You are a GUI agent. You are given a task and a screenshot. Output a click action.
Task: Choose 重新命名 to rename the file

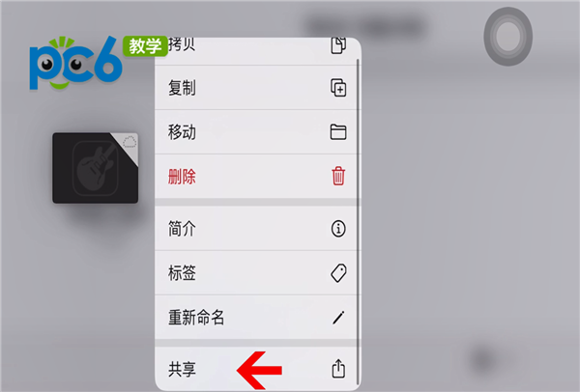(x=257, y=317)
